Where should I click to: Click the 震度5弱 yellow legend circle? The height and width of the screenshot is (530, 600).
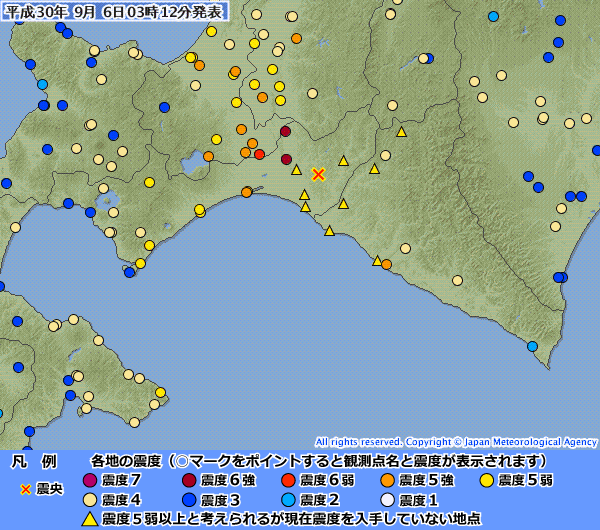[x=487, y=480]
